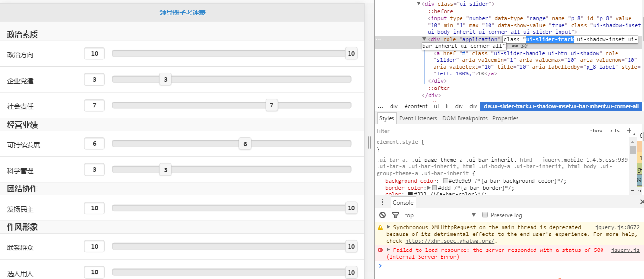Click the color #333 swatch

pyautogui.click(x=410, y=194)
